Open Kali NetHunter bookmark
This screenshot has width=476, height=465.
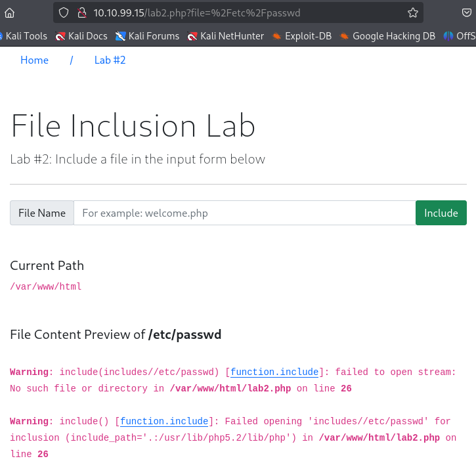click(226, 36)
